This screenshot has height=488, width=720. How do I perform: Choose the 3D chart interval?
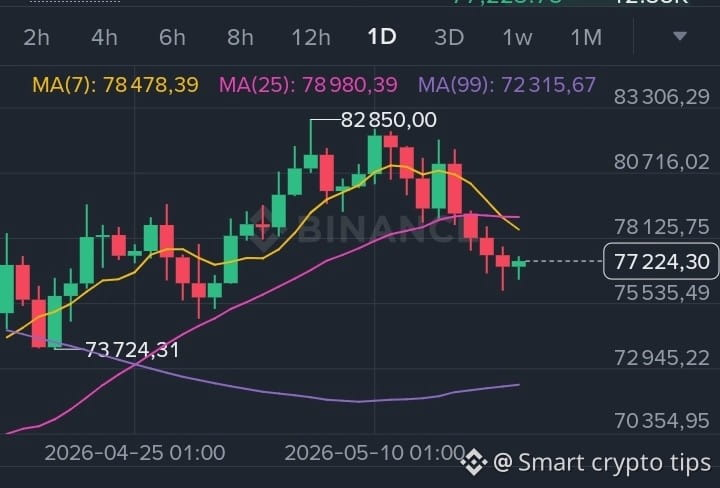[x=449, y=37]
